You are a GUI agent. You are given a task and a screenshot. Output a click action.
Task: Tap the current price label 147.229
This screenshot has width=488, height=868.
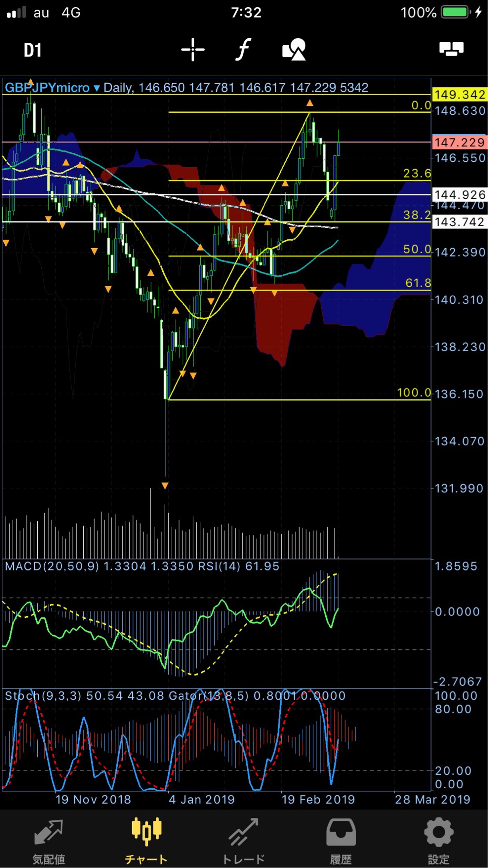tap(460, 142)
